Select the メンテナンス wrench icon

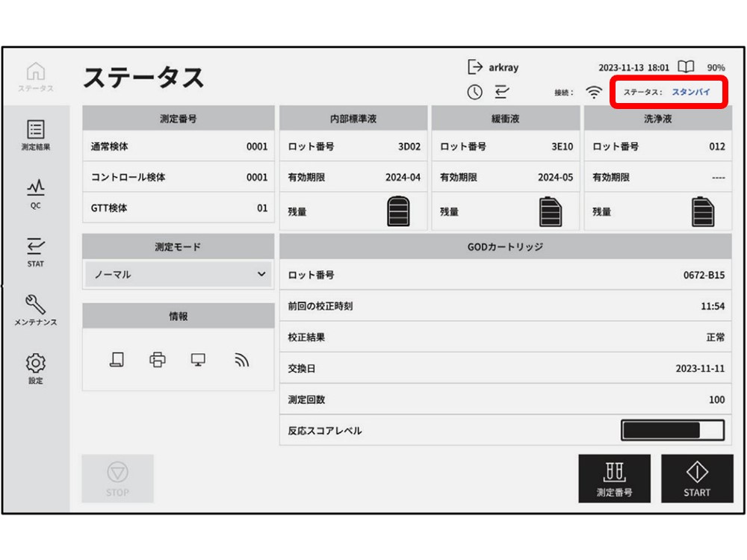34,305
